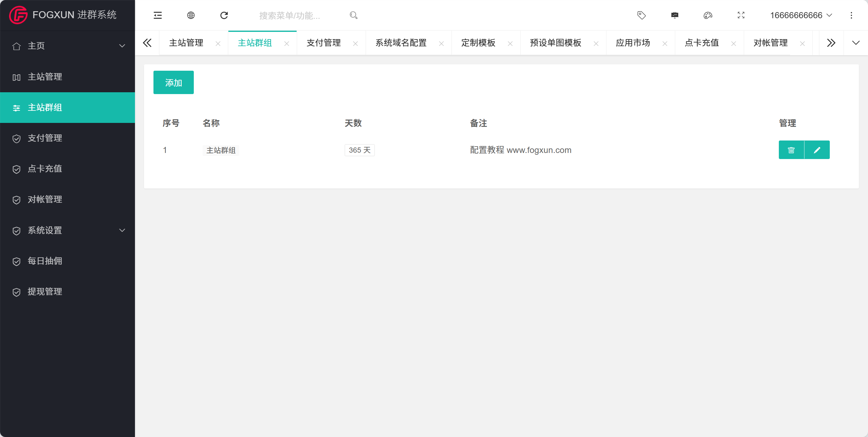Click the 管理 column header
868x437 pixels.
787,123
